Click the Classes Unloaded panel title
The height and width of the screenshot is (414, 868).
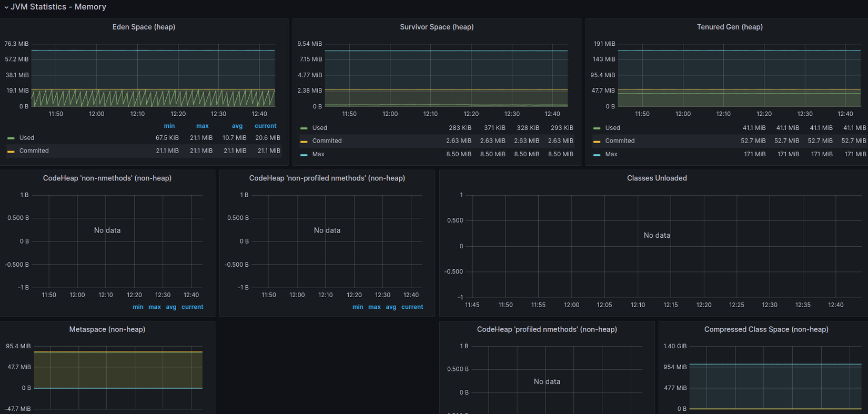tap(657, 178)
